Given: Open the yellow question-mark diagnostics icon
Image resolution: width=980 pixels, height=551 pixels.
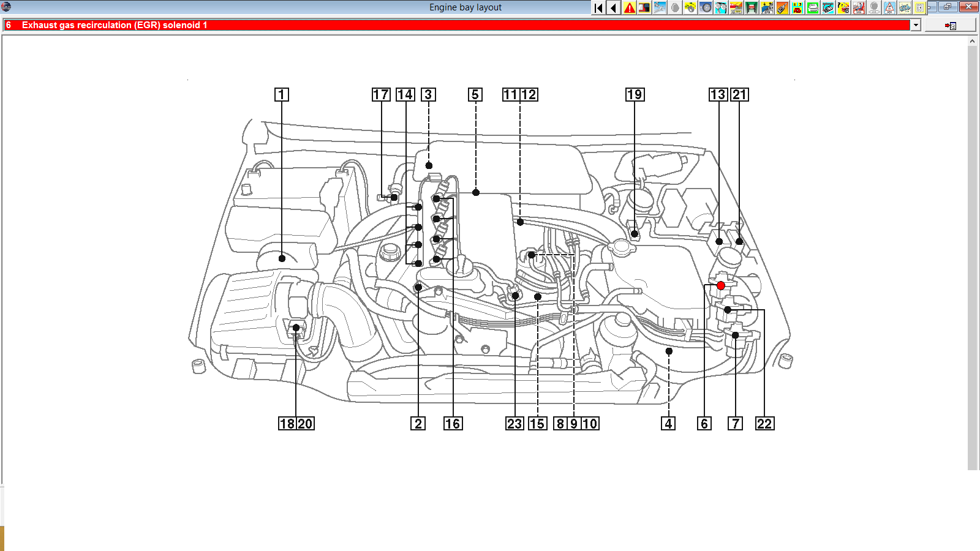Looking at the screenshot, I should tap(843, 8).
